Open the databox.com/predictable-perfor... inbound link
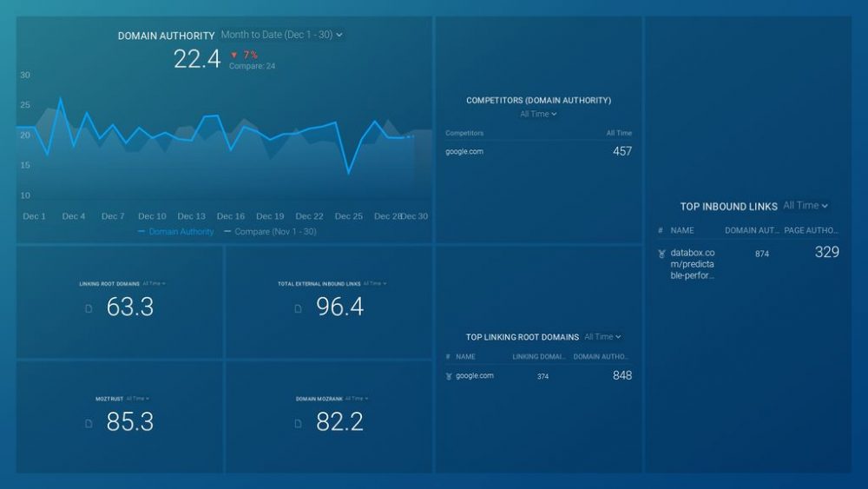This screenshot has height=489, width=868. pos(692,264)
